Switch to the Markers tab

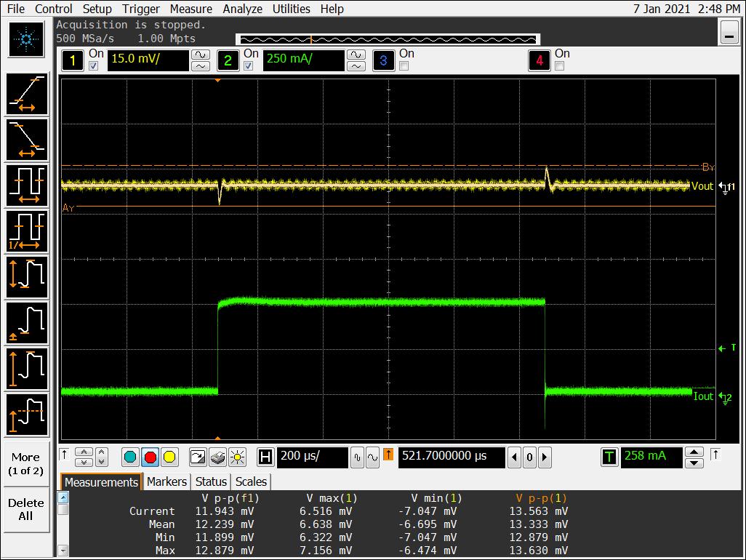tap(167, 482)
